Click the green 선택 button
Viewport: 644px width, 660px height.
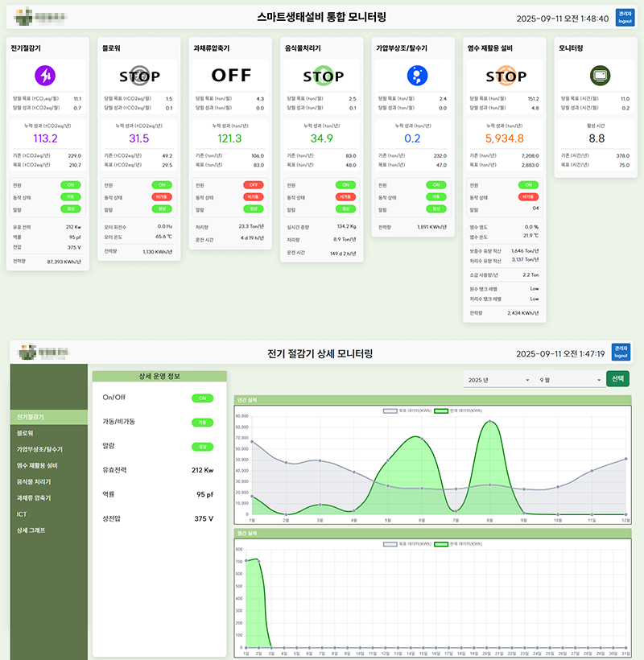pyautogui.click(x=617, y=379)
